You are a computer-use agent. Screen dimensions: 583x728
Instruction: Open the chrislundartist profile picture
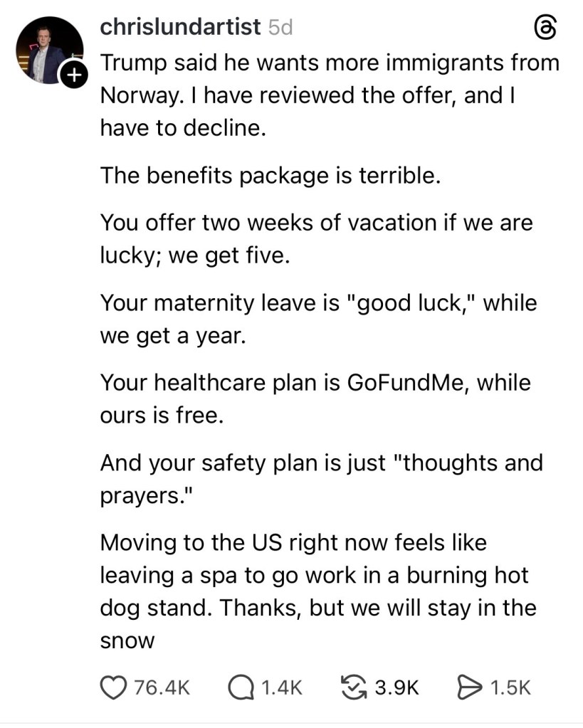pos(48,50)
